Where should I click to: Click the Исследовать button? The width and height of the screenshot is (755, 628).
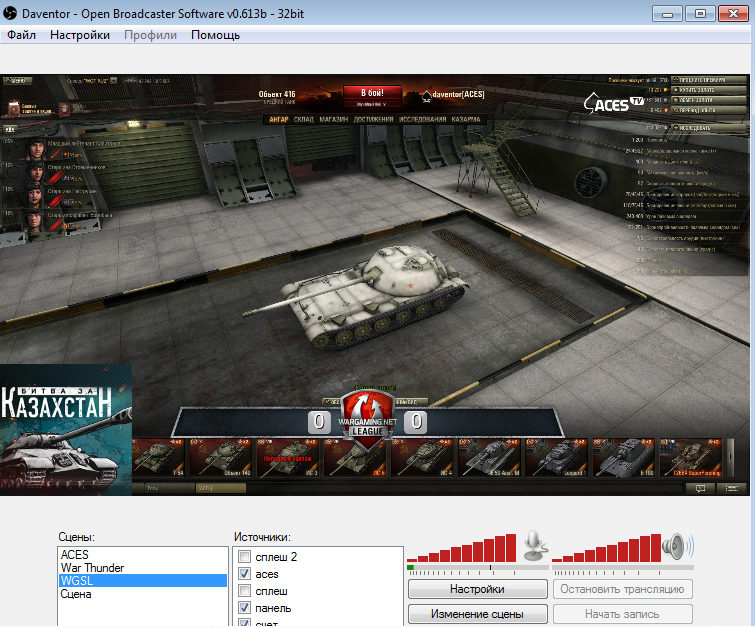click(709, 128)
